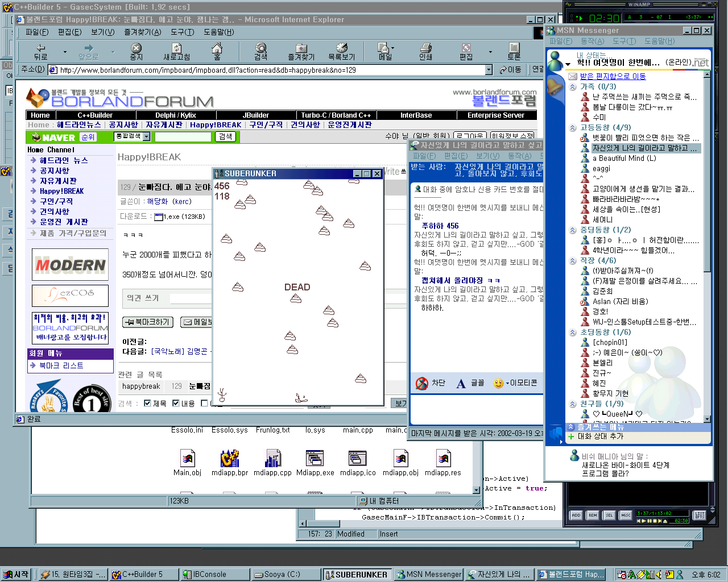
Task: Click the 북마크하기 bookmark button
Action: (x=148, y=322)
